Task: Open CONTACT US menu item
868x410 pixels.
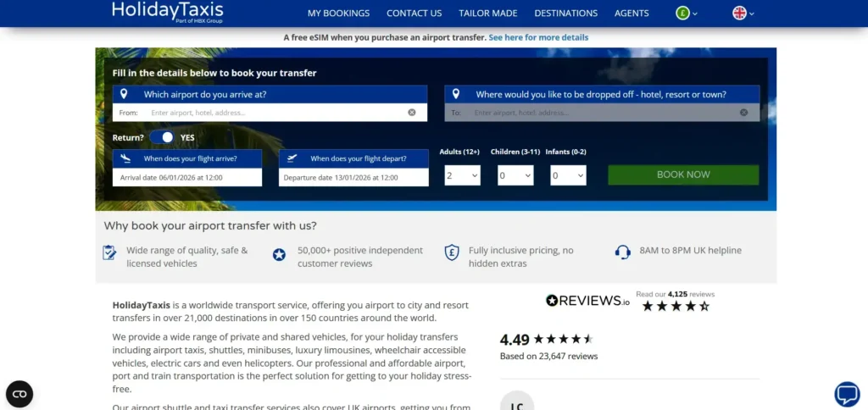Action: 414,14
